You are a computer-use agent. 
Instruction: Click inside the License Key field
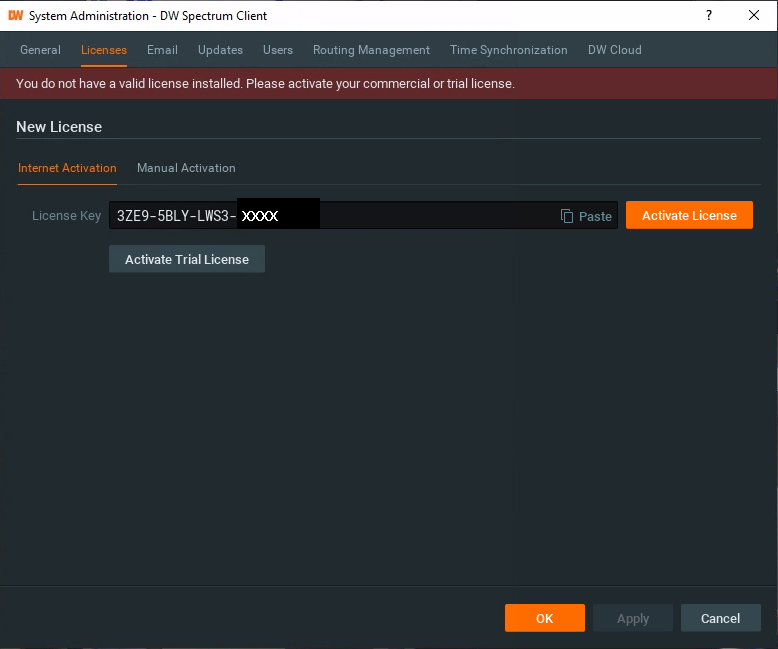point(363,215)
